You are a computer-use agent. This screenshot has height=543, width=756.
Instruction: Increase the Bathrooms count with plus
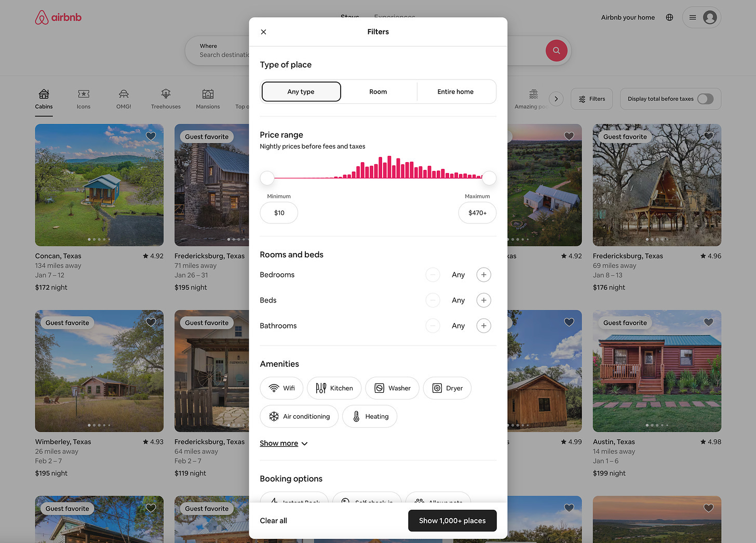[483, 325]
